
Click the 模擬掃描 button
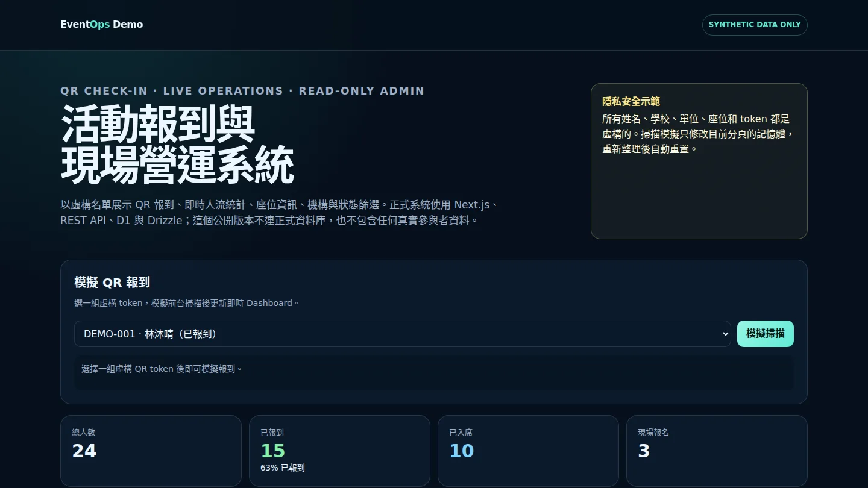click(x=765, y=334)
